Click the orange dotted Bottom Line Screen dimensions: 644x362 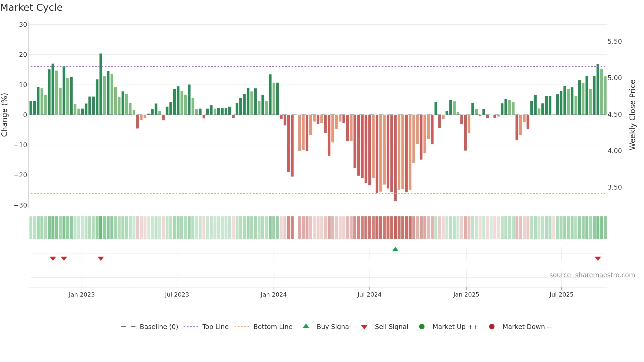(x=318, y=193)
